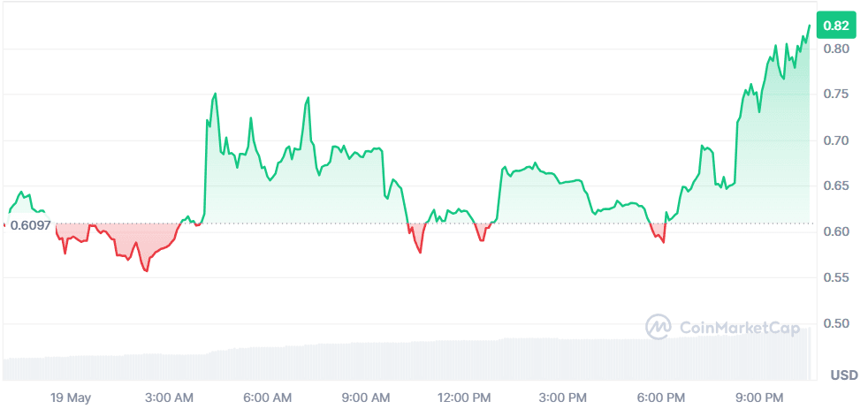Image resolution: width=868 pixels, height=409 pixels.
Task: Select the 9:00 AM time marker
Action: (366, 396)
